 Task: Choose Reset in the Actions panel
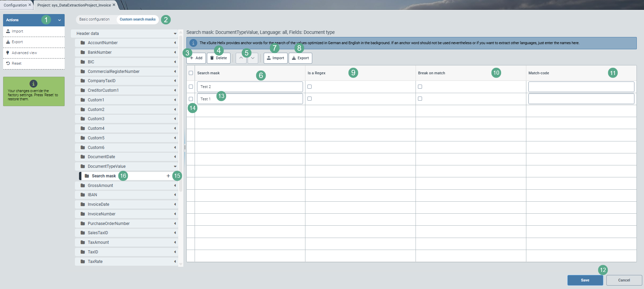pos(34,63)
